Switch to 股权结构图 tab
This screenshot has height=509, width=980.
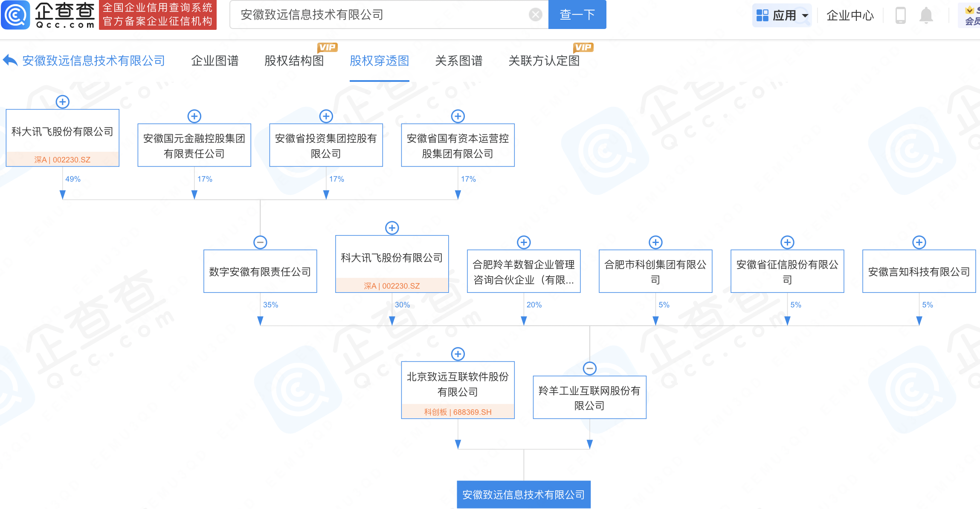pos(294,61)
